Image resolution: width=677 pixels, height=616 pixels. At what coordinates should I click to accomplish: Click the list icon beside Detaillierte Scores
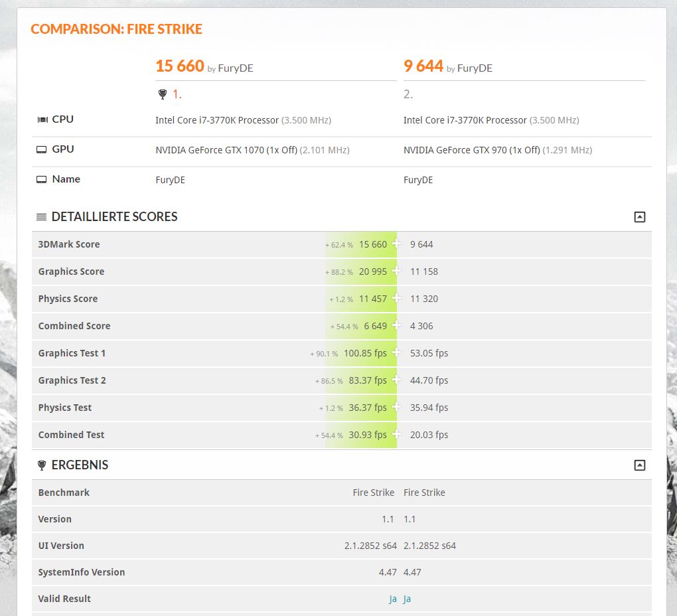point(41,216)
